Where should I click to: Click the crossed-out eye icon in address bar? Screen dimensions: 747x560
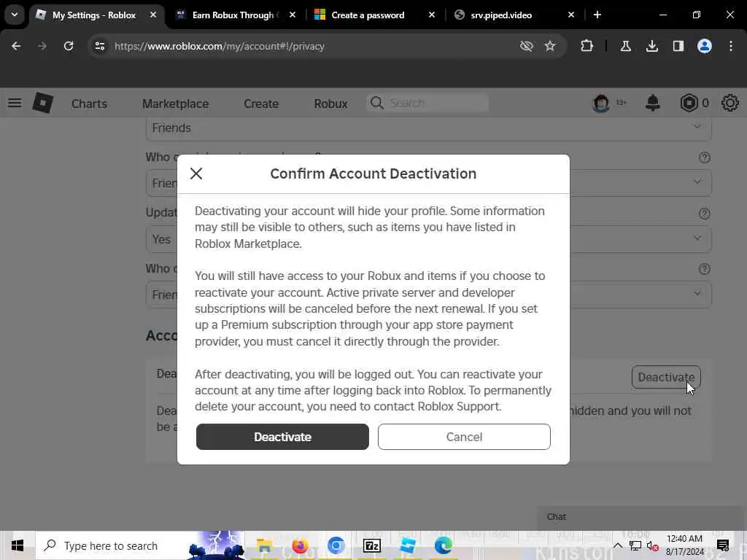click(527, 46)
